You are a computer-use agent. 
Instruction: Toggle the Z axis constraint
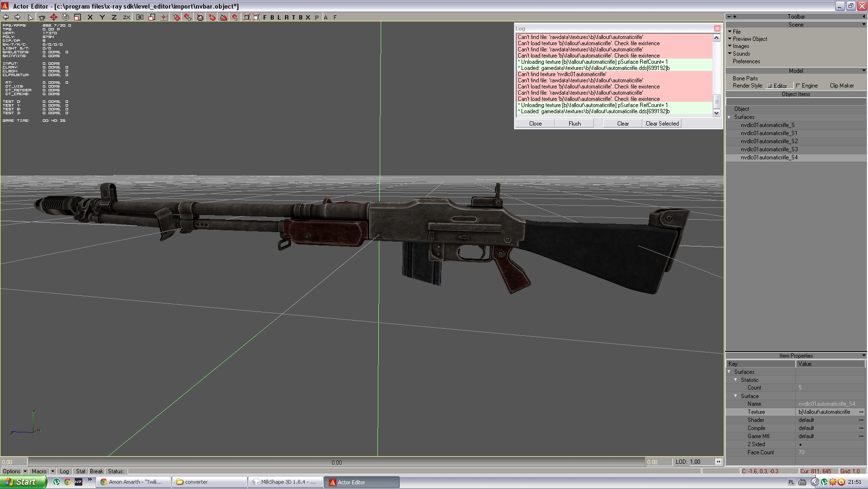click(x=114, y=17)
